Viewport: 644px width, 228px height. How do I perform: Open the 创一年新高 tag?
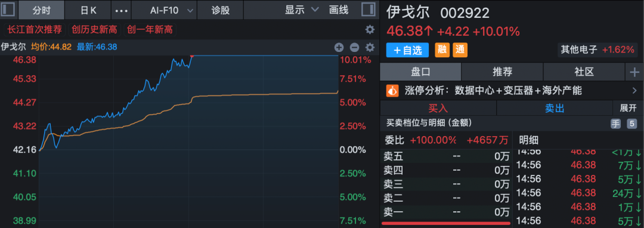(x=150, y=30)
